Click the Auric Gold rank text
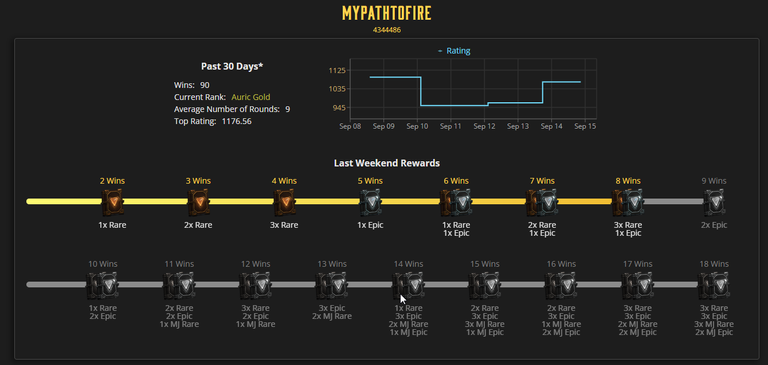 point(251,97)
